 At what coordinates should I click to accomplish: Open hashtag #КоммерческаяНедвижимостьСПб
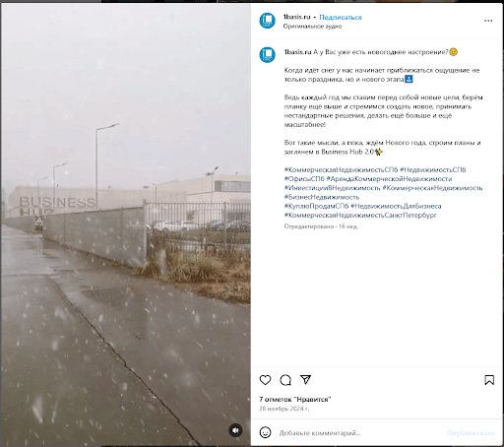[x=341, y=169]
